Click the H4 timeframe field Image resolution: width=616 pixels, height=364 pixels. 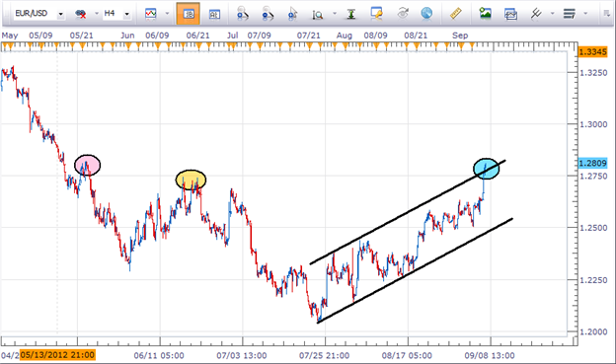pos(116,14)
